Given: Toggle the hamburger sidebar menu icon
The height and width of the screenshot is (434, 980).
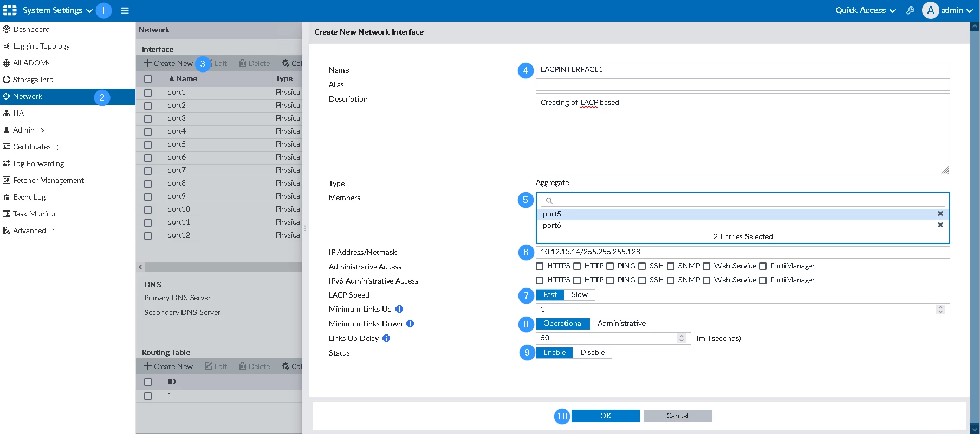Looking at the screenshot, I should (125, 10).
